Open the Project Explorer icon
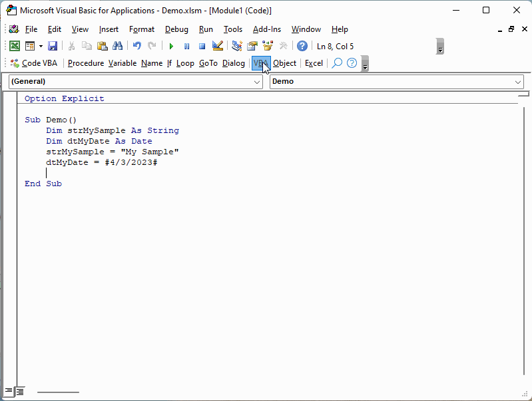The width and height of the screenshot is (532, 401). 237,46
